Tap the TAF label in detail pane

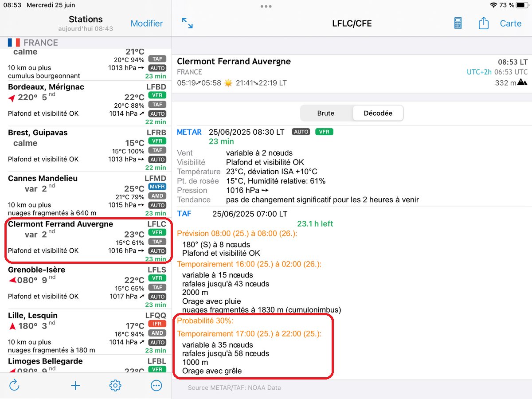point(184,214)
